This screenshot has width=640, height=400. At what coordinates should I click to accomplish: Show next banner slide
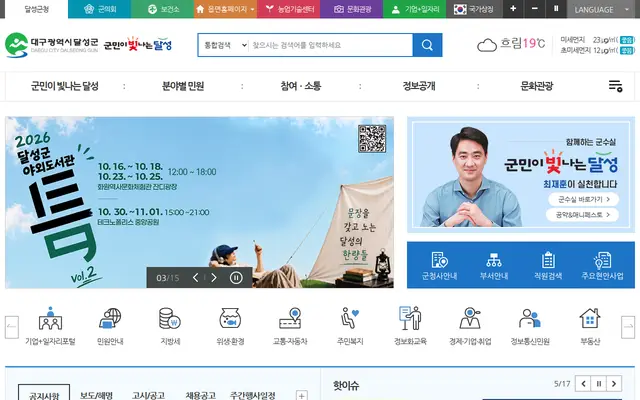214,278
